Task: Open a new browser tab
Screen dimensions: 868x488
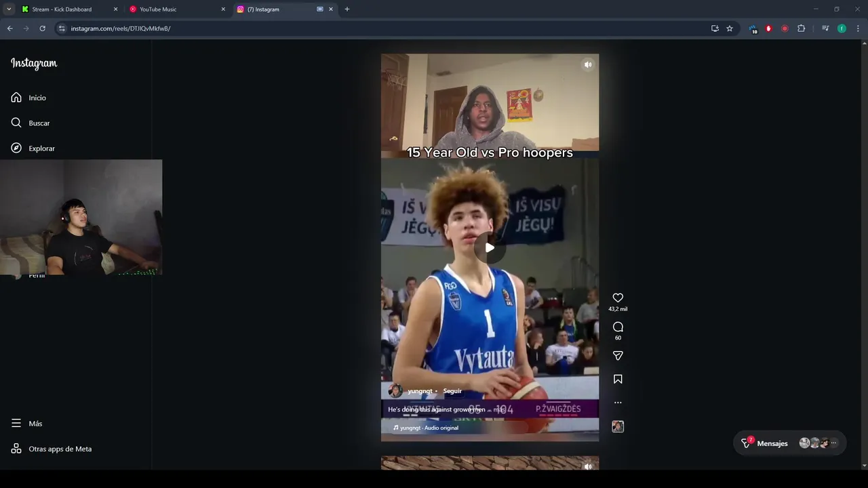Action: point(347,9)
